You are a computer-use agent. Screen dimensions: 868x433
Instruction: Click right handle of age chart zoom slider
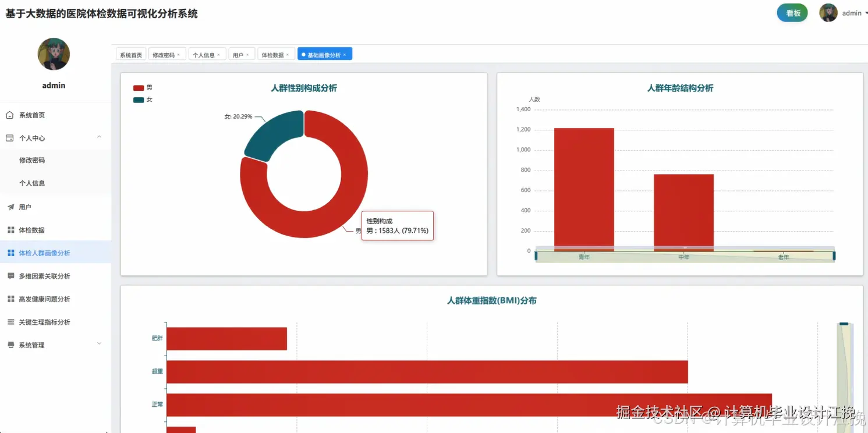click(x=834, y=255)
